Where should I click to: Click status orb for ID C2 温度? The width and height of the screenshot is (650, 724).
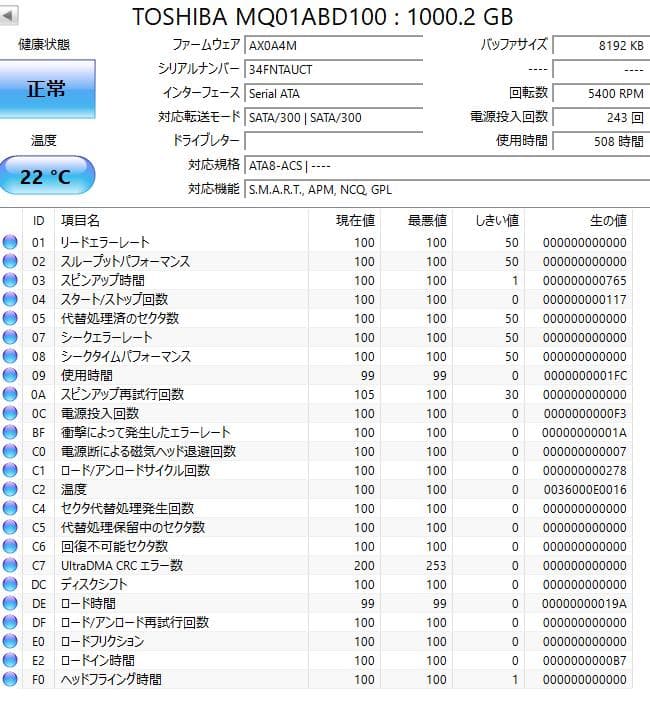pyautogui.click(x=10, y=489)
